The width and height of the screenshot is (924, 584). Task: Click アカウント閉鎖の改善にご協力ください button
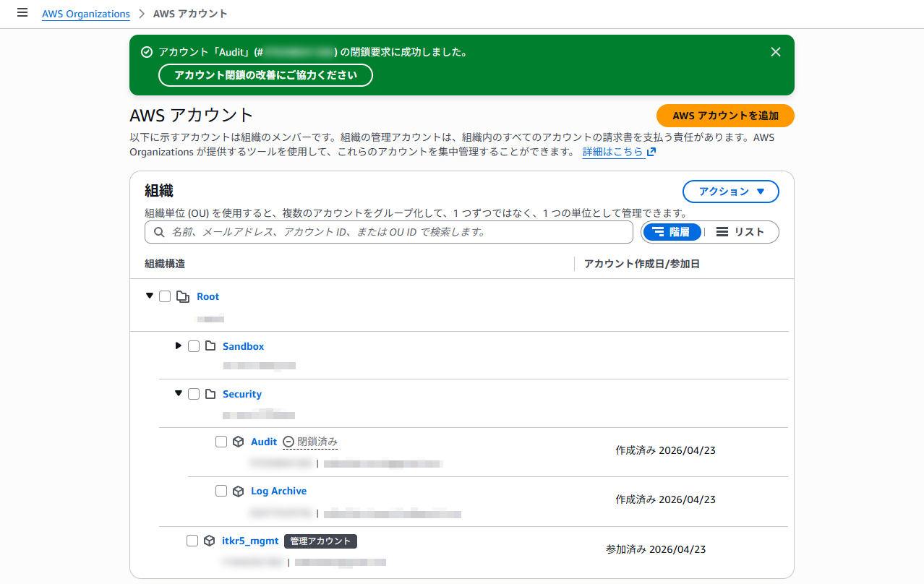[x=265, y=75]
